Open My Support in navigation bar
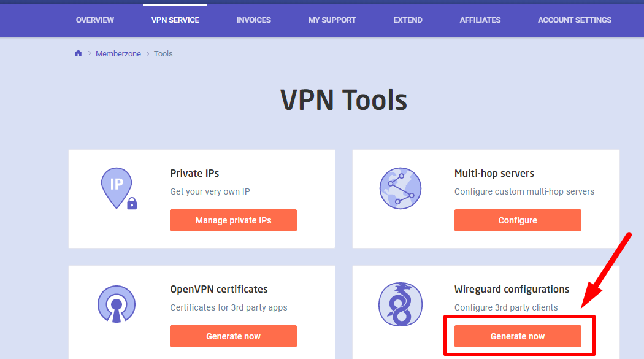This screenshot has height=359, width=644. click(x=332, y=20)
